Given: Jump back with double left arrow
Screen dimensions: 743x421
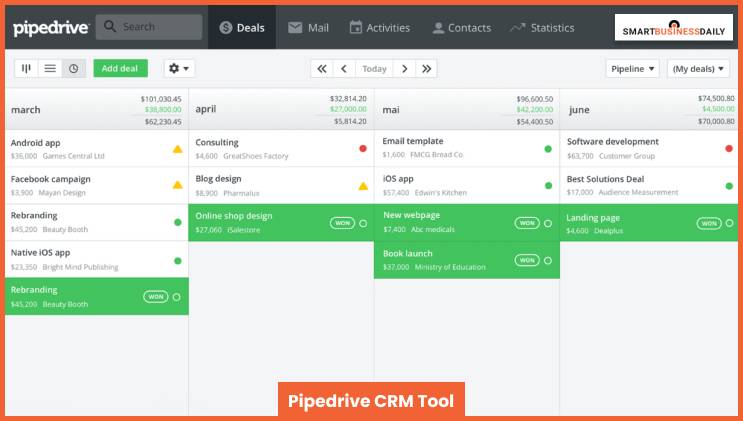Looking at the screenshot, I should [x=322, y=69].
